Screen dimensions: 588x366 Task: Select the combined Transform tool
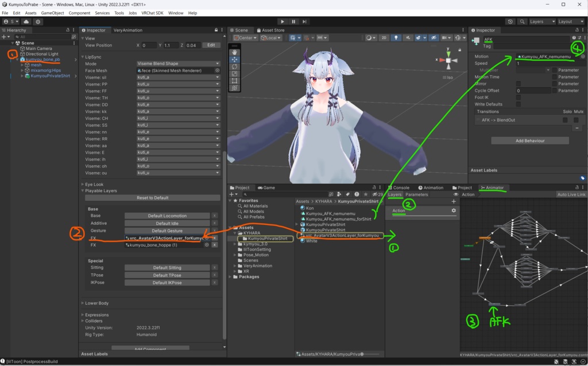tap(234, 88)
